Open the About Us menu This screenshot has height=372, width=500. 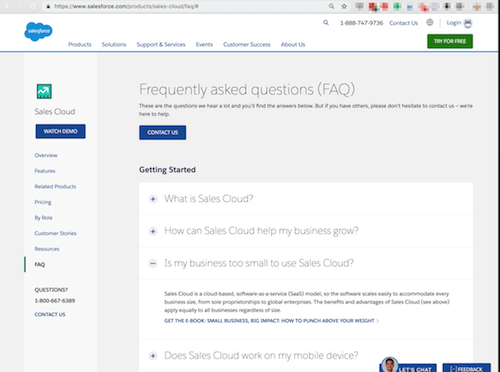coord(293,44)
